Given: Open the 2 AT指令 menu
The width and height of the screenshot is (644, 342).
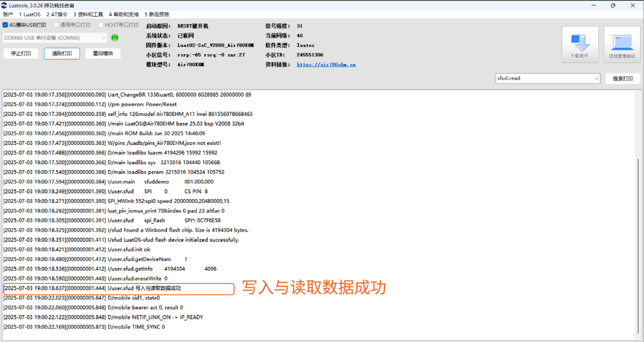Looking at the screenshot, I should (x=57, y=14).
